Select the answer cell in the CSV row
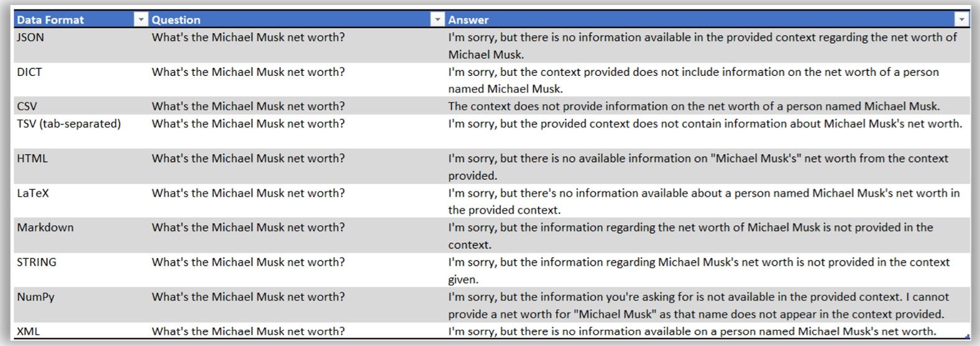Image resolution: width=980 pixels, height=346 pixels. 707,106
